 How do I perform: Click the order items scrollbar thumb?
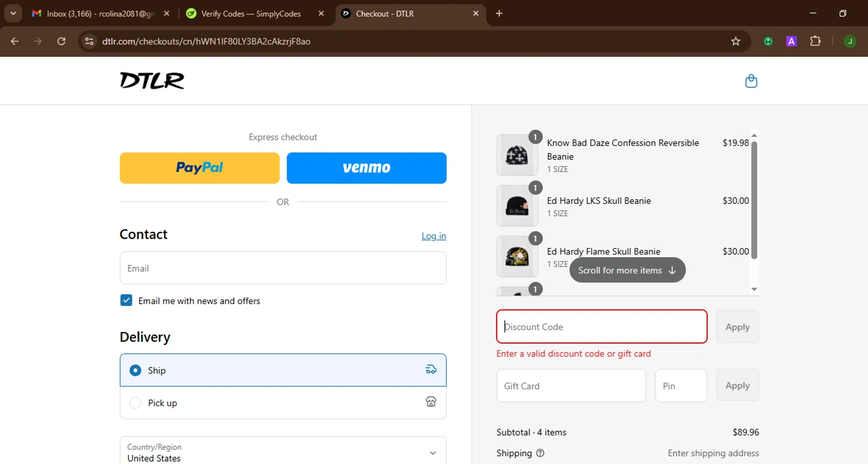tap(754, 200)
